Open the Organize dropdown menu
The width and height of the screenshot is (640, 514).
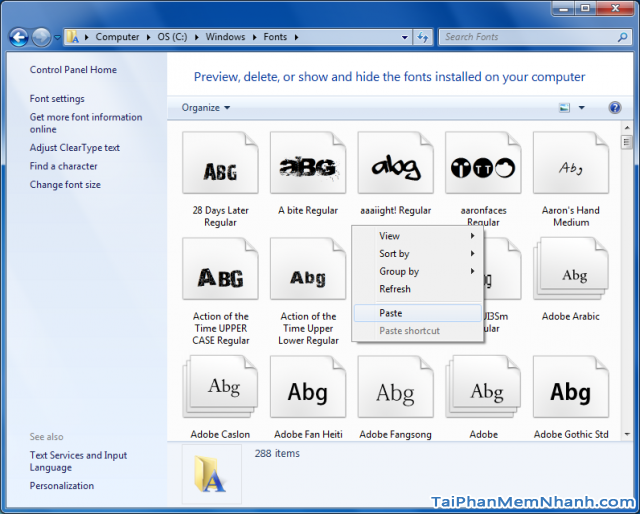click(x=206, y=108)
